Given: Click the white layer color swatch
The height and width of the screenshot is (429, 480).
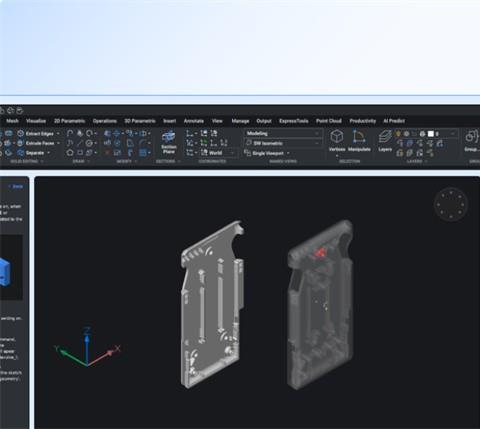Looking at the screenshot, I should pyautogui.click(x=431, y=134).
